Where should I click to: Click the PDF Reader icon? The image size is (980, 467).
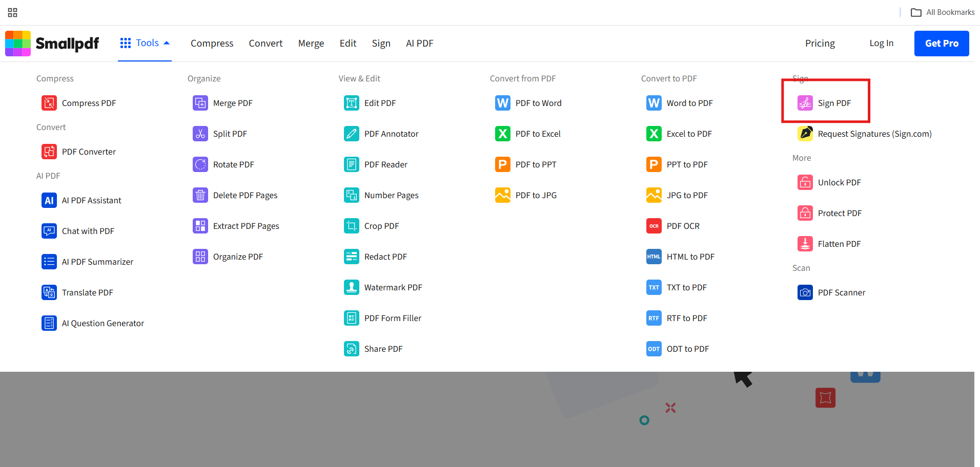point(352,164)
